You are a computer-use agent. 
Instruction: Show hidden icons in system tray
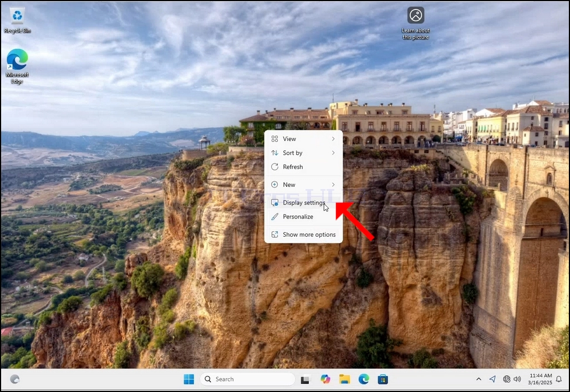point(479,379)
